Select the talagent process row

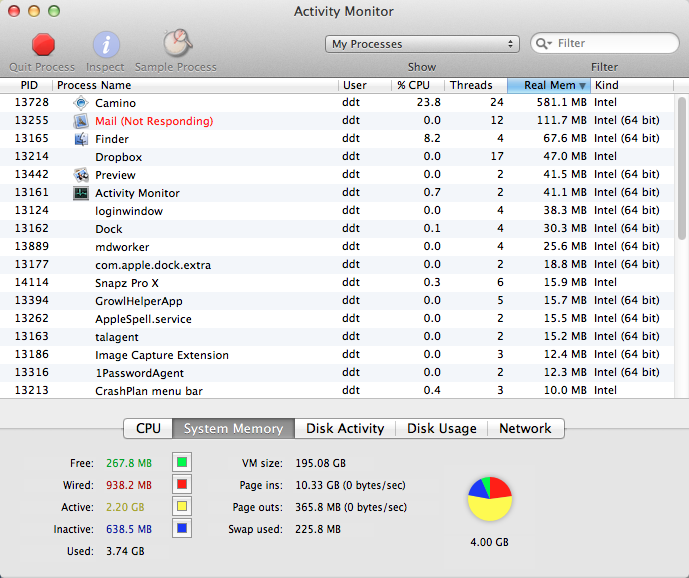pos(337,337)
